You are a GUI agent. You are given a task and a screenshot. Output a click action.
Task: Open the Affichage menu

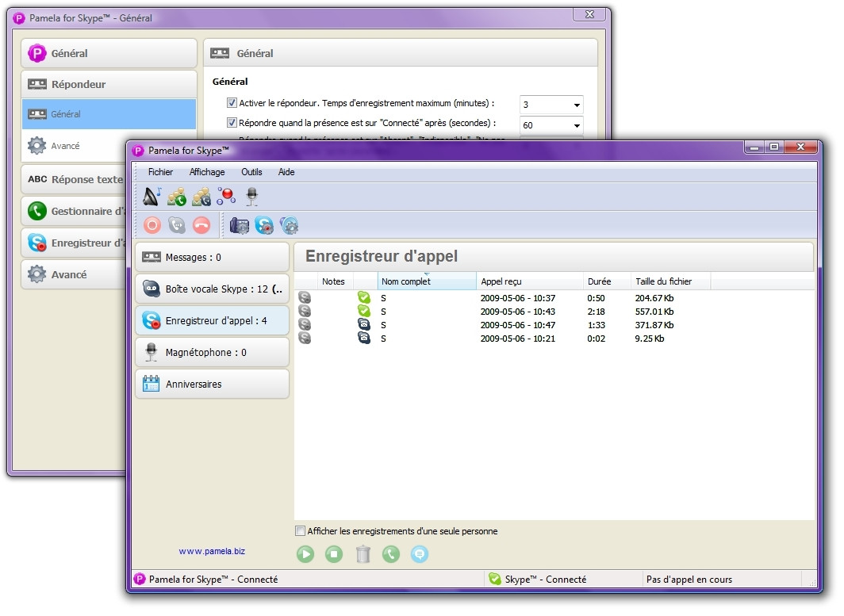point(206,172)
